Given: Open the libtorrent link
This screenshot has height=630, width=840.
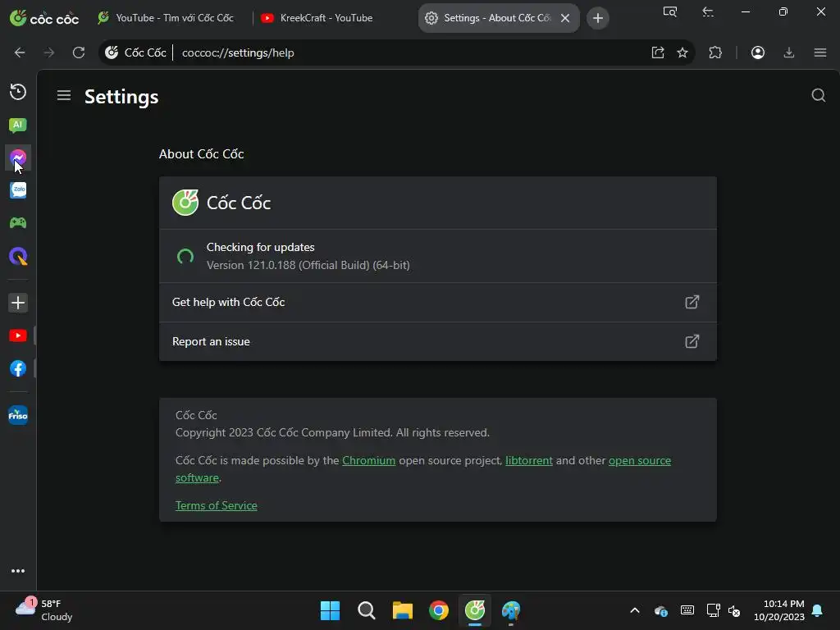Looking at the screenshot, I should (529, 461).
